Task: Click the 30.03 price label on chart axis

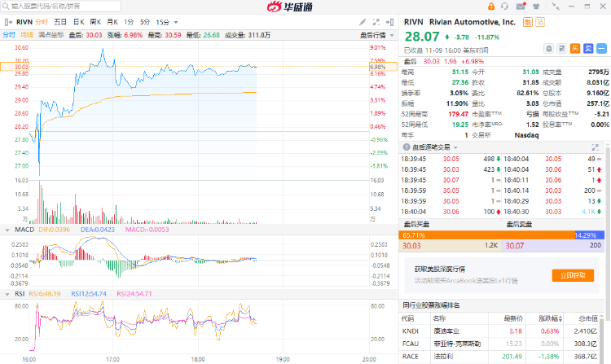Action: 15,67
